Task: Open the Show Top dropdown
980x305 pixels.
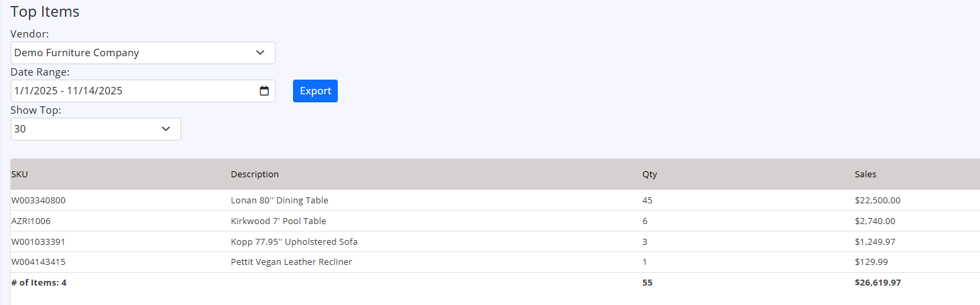Action: 96,129
